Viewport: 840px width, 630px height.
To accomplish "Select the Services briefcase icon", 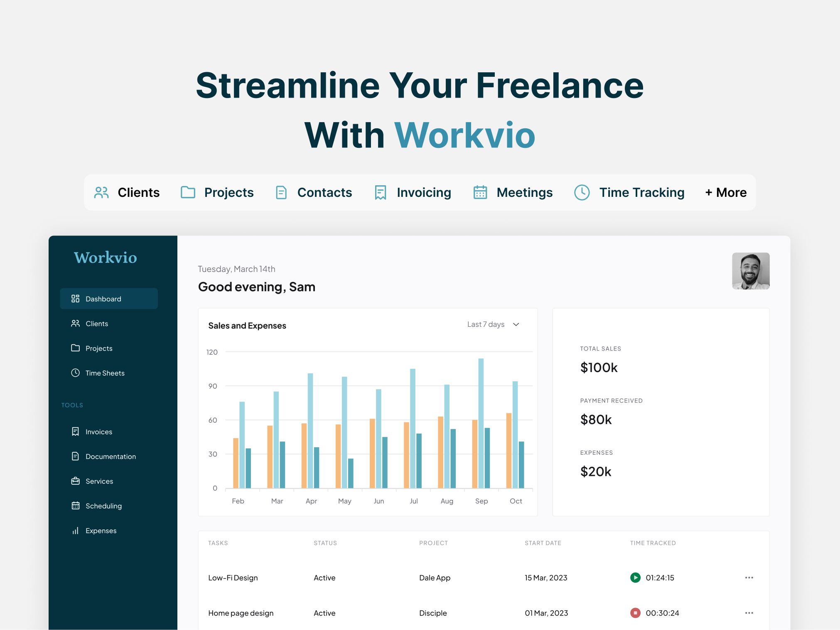I will [75, 481].
